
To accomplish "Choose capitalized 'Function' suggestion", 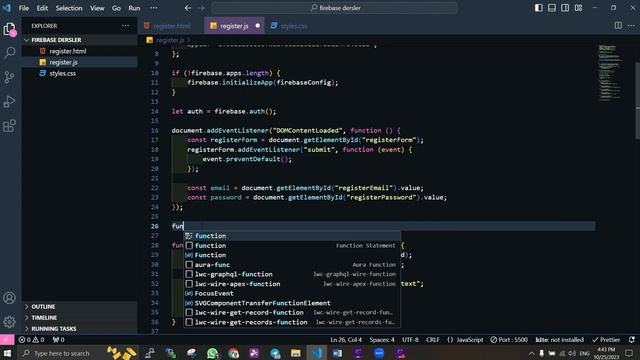I will point(292,255).
